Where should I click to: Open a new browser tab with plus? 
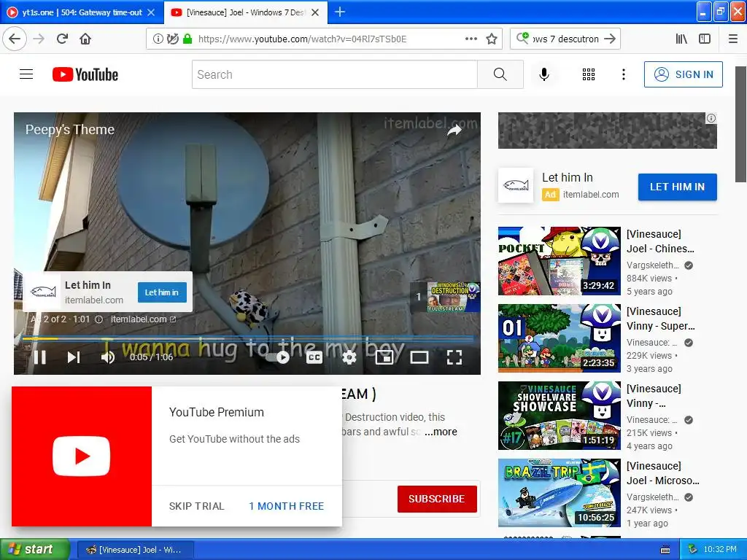pyautogui.click(x=340, y=12)
